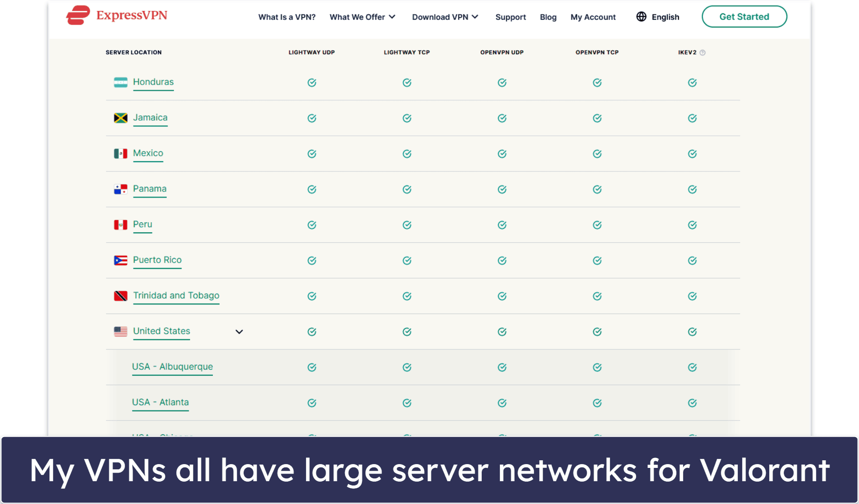Click the United States flag icon
Viewport: 859px width, 504px height.
point(121,332)
